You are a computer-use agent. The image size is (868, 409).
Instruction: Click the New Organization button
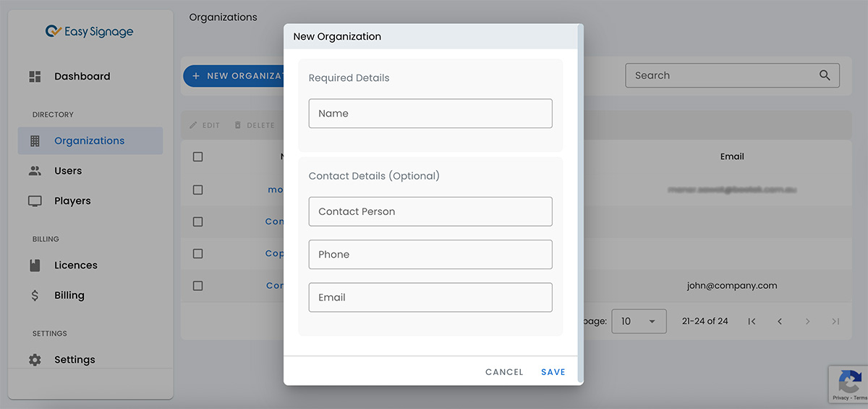point(233,75)
